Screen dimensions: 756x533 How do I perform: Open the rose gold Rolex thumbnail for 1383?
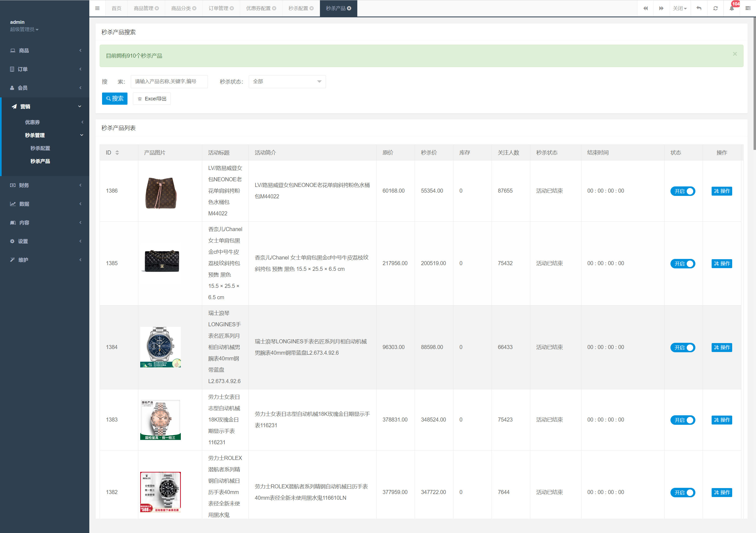160,420
